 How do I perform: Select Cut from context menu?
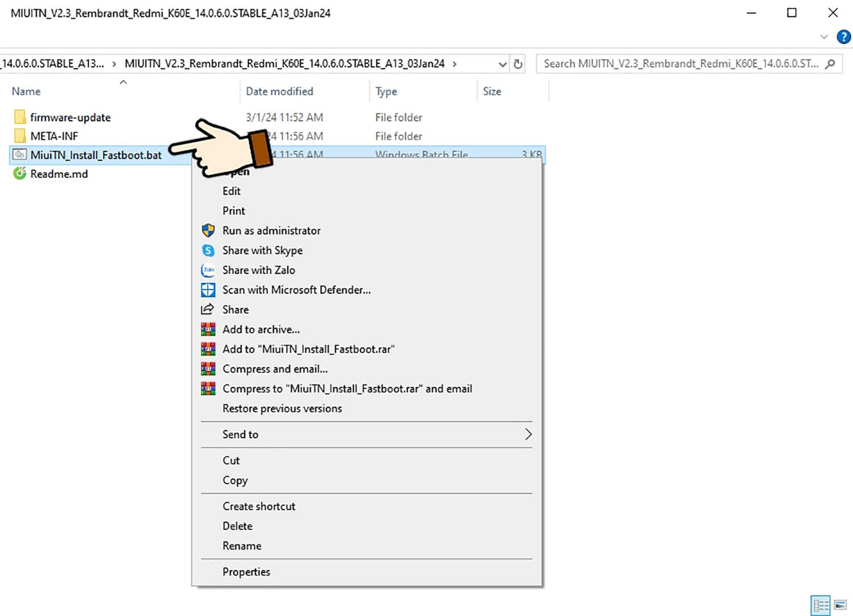coord(231,461)
